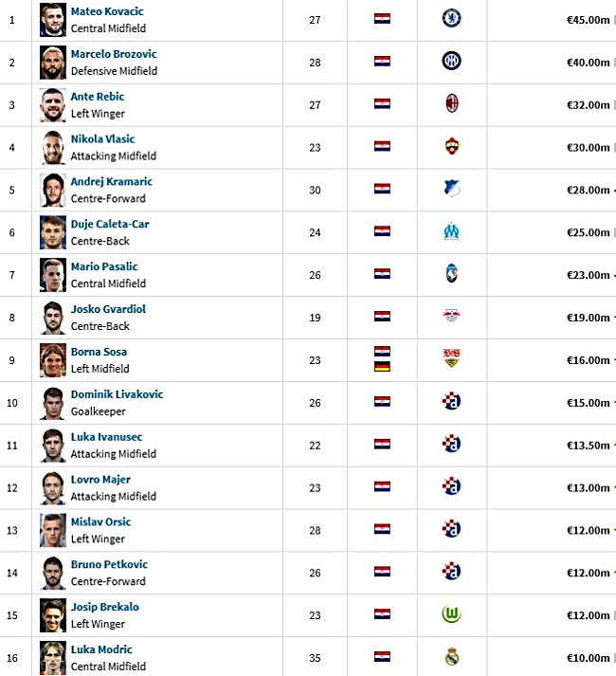Viewport: 616px width, 676px height.
Task: Open Mateo Kovacic player profile link
Action: click(107, 11)
